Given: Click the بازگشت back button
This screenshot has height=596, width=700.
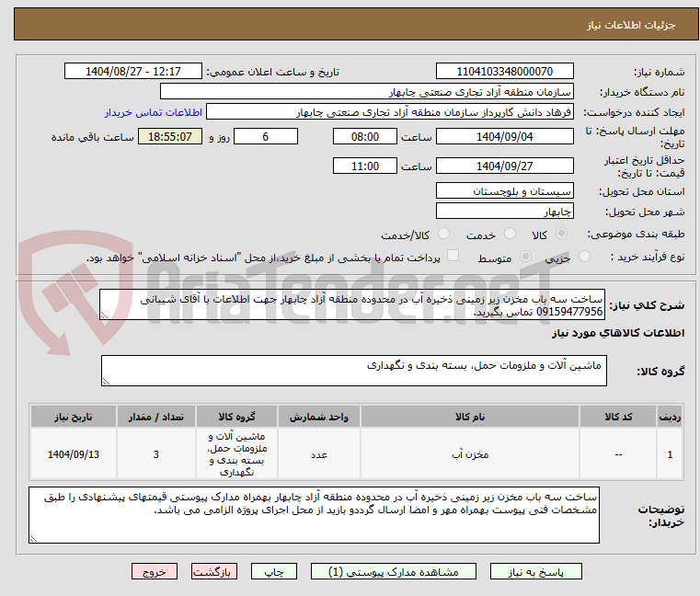Looking at the screenshot, I should tap(214, 571).
